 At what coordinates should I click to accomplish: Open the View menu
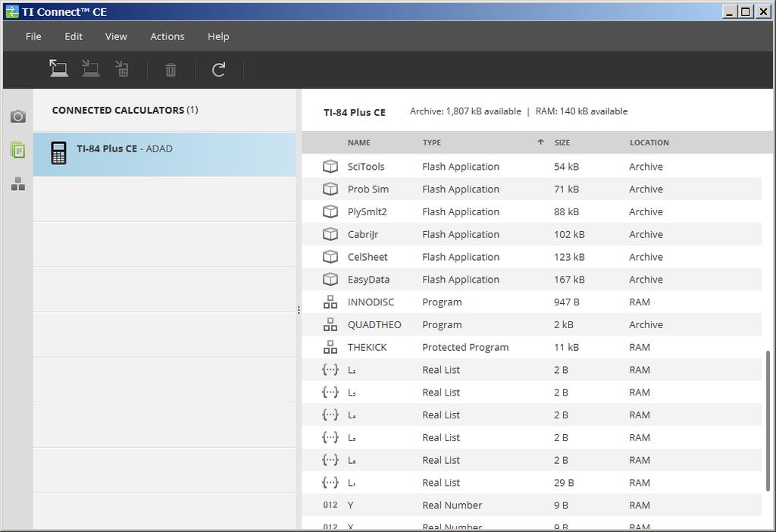tap(116, 36)
